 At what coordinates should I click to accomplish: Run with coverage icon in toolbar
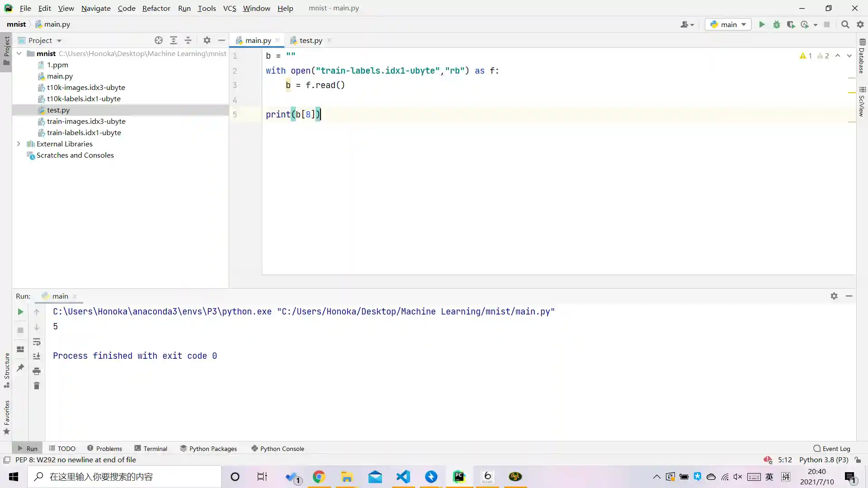coord(791,24)
